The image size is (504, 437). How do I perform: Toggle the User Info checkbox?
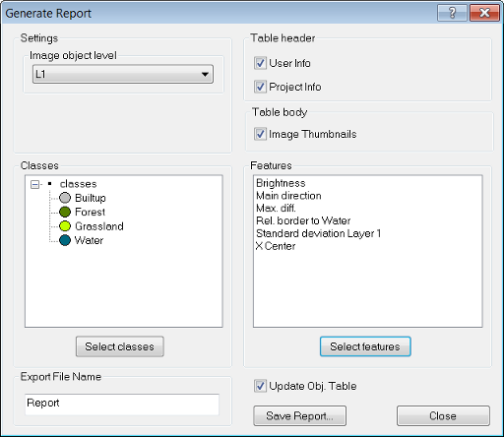point(260,63)
